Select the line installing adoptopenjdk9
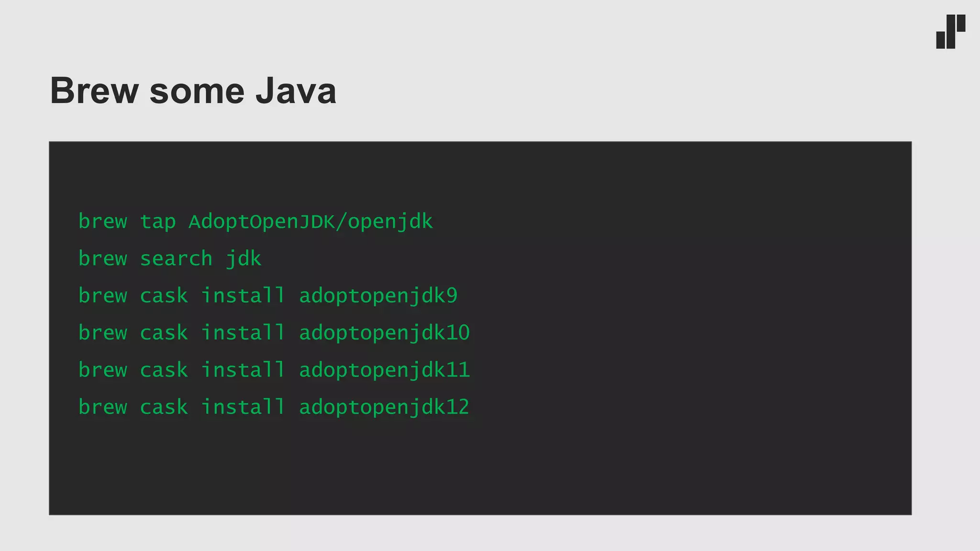Screen dimensions: 980x551 pyautogui.click(x=268, y=296)
